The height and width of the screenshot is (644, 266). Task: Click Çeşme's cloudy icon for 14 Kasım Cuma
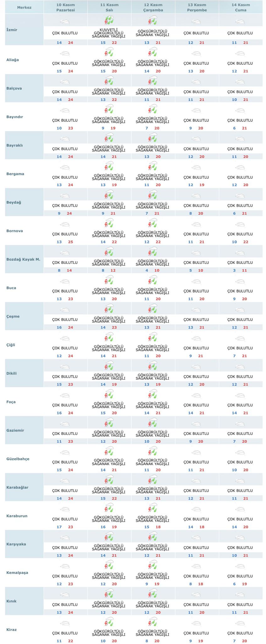[x=240, y=310]
